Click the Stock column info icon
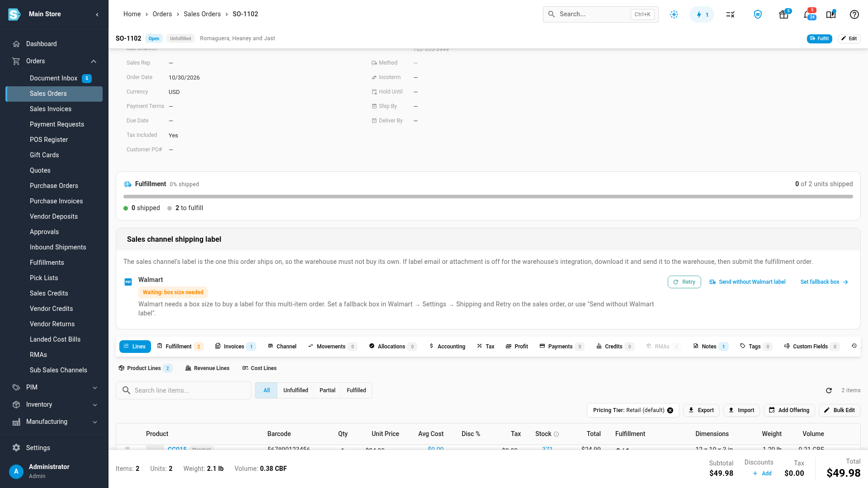Viewport: 868px width, 488px height. pyautogui.click(x=557, y=434)
